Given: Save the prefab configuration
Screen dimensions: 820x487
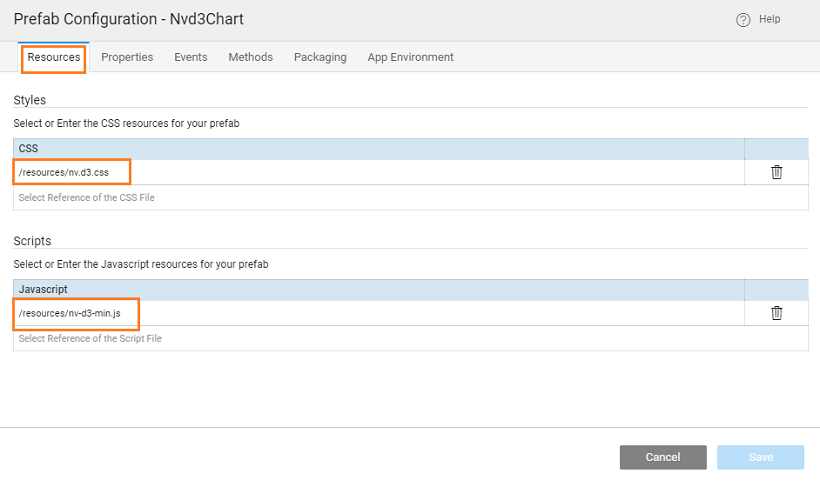Looking at the screenshot, I should (x=760, y=457).
